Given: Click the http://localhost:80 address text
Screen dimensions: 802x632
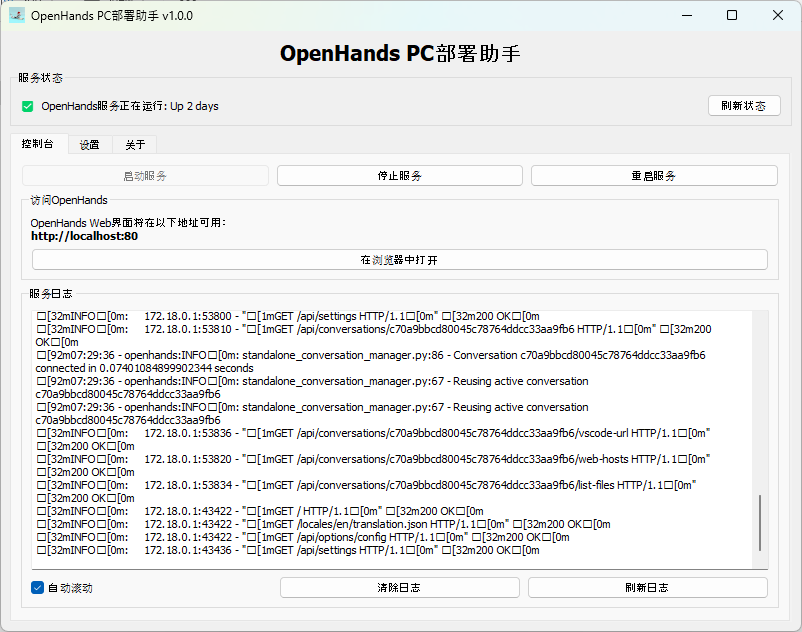Looking at the screenshot, I should pos(84,236).
